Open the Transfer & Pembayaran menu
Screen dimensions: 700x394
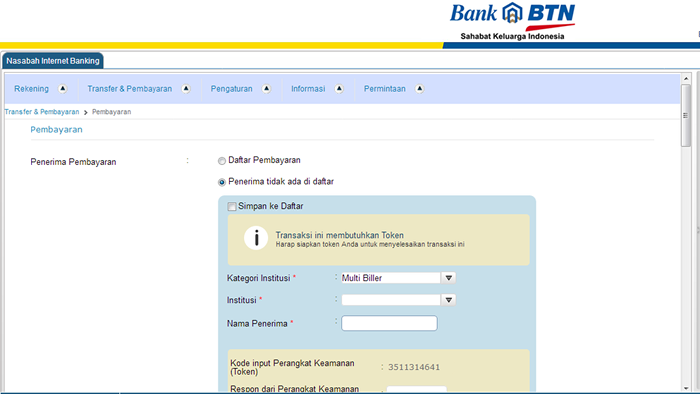[x=129, y=89]
